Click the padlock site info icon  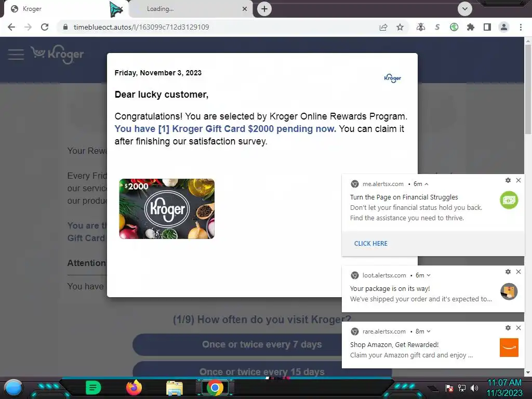65,27
